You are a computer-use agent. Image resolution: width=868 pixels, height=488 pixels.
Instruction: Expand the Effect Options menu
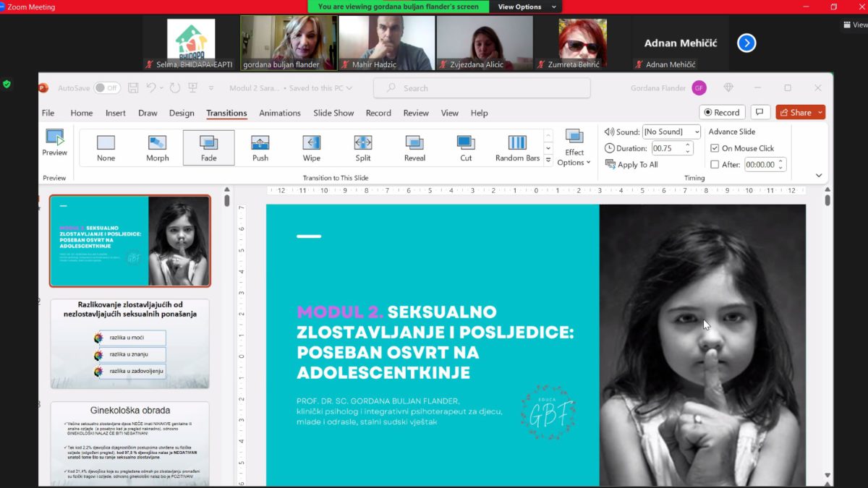[574, 147]
